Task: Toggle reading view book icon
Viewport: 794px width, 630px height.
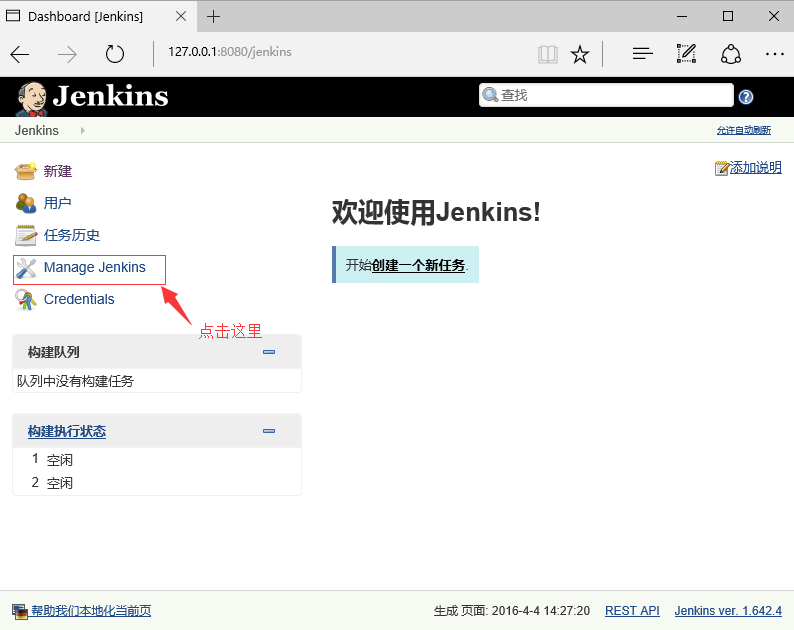Action: (547, 54)
